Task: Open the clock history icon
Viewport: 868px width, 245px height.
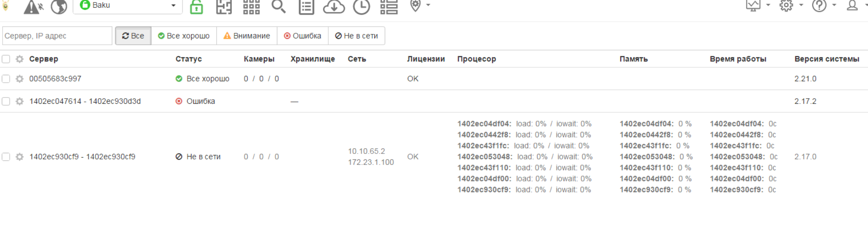Action: (361, 6)
